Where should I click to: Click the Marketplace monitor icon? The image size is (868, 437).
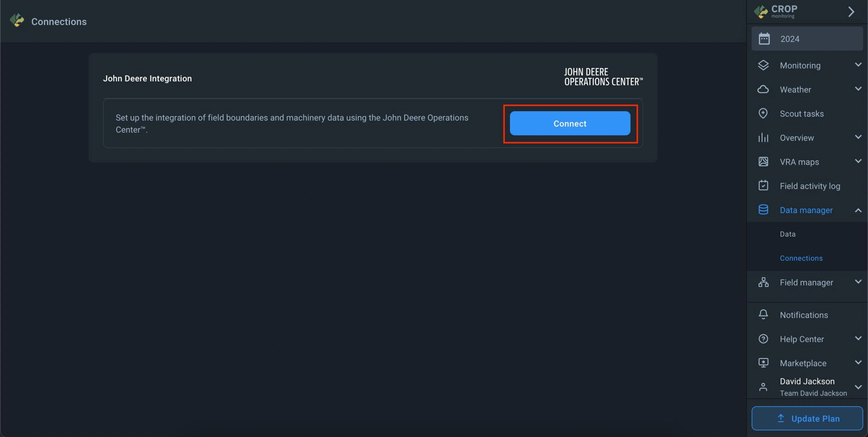763,363
